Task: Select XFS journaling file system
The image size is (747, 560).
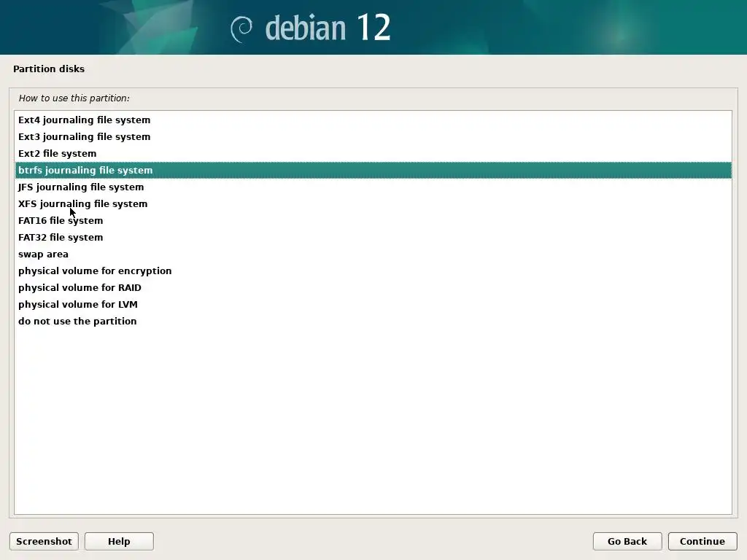Action: point(373,204)
